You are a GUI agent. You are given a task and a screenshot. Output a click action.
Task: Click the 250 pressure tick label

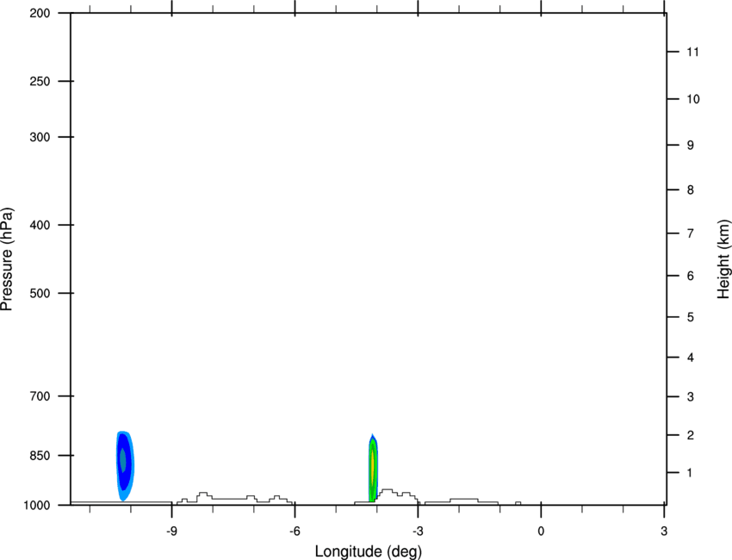pyautogui.click(x=40, y=81)
